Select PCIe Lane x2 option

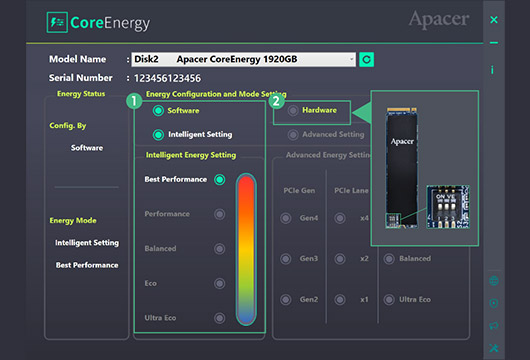tap(340, 259)
